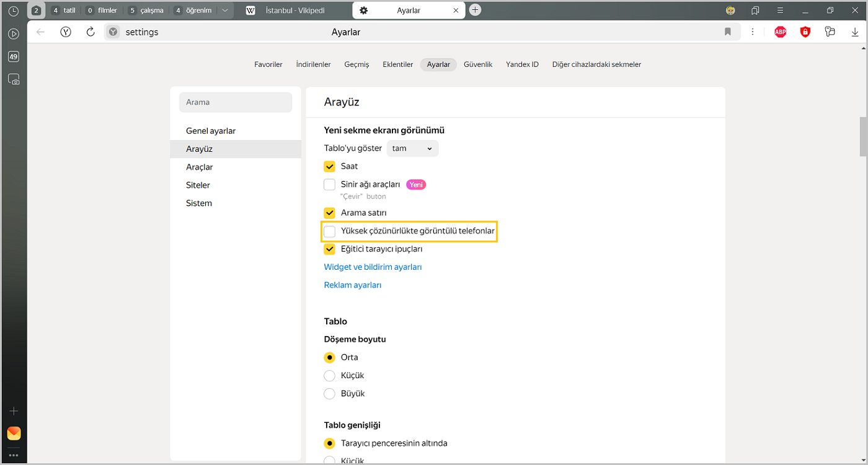Click the red shield lock extension icon
Screen dimensions: 868x465
tap(805, 32)
